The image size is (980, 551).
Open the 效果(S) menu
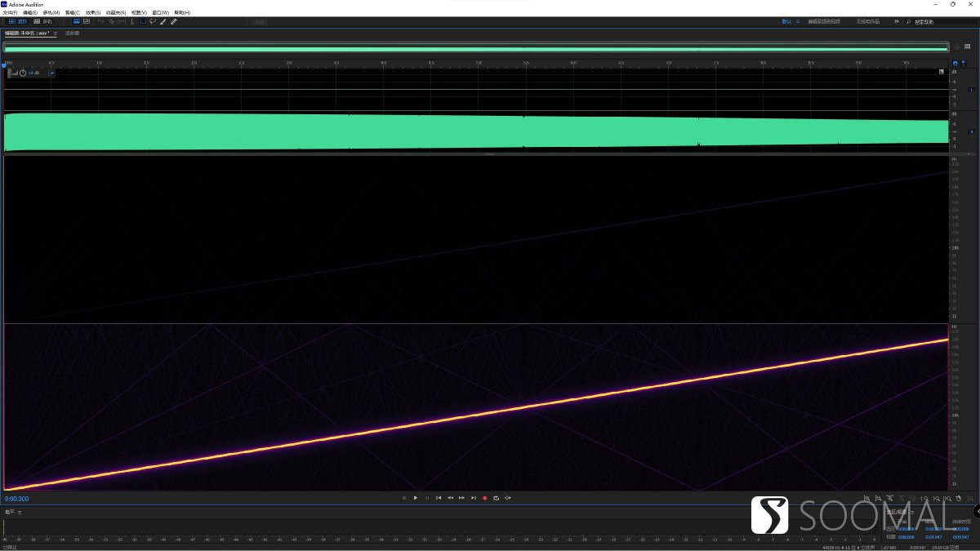pos(93,12)
